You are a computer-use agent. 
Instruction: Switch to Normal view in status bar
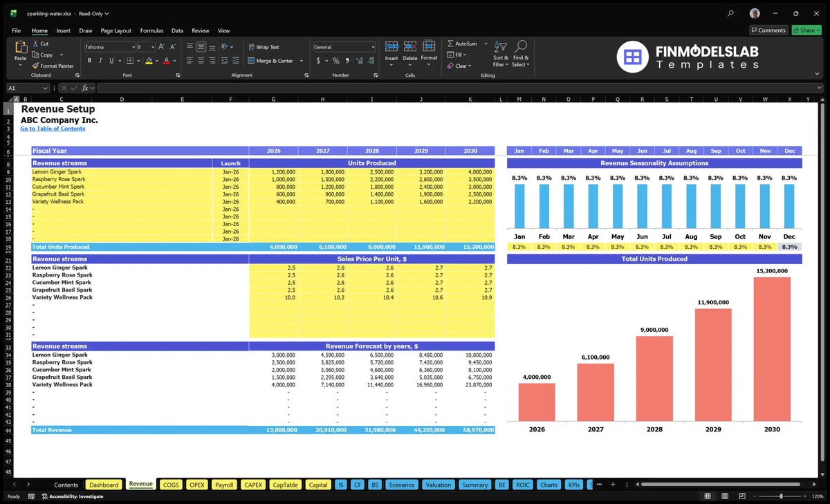(x=707, y=496)
